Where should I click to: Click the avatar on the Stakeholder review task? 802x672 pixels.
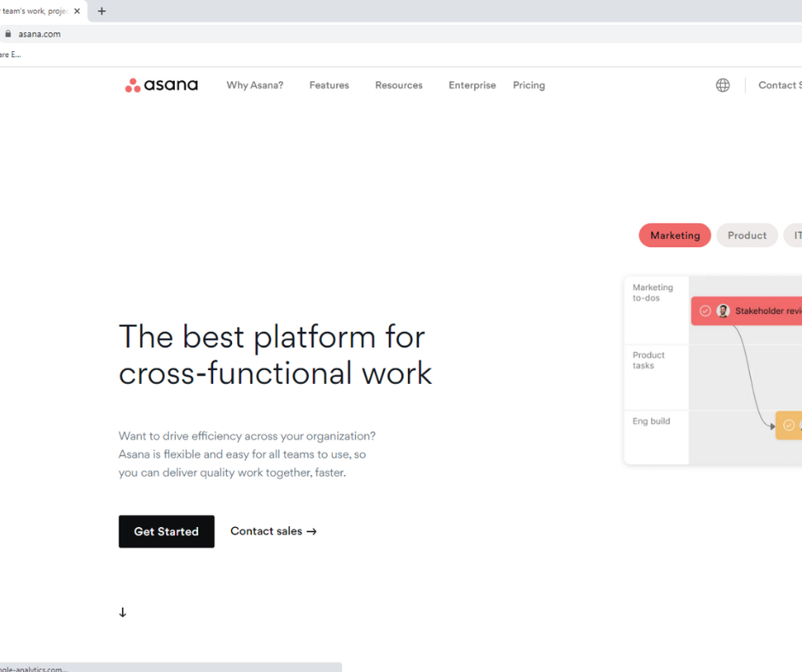tap(723, 311)
